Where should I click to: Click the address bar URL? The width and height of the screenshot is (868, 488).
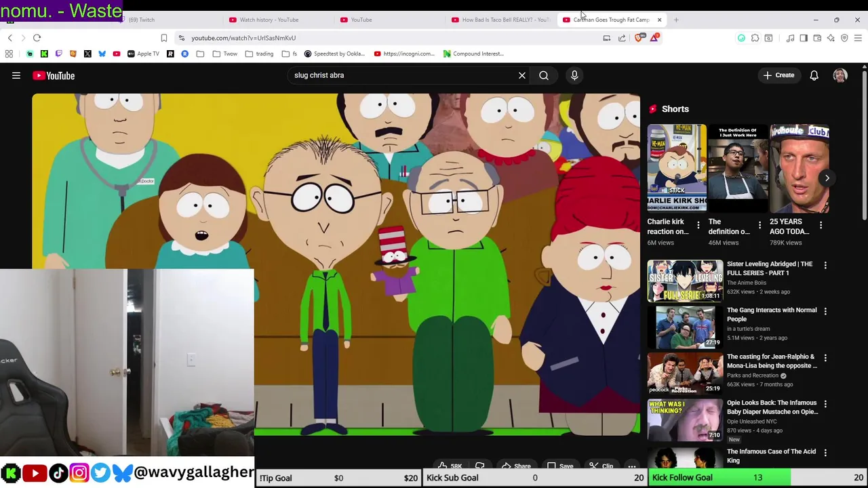pyautogui.click(x=243, y=38)
